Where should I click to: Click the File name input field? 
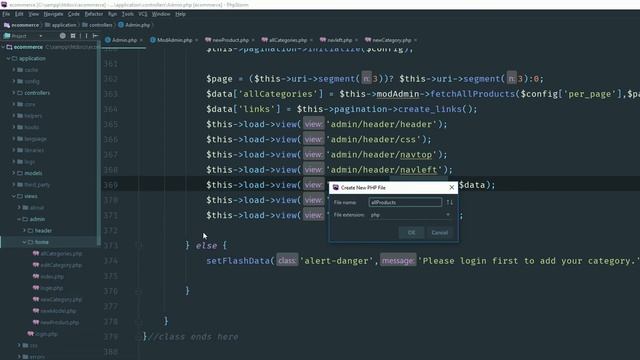click(x=405, y=202)
